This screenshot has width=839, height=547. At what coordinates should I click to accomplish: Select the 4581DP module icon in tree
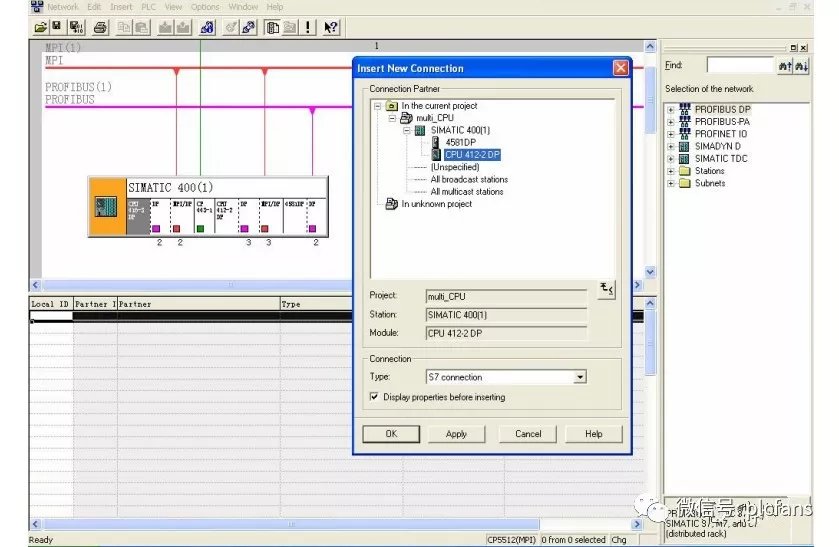point(436,143)
